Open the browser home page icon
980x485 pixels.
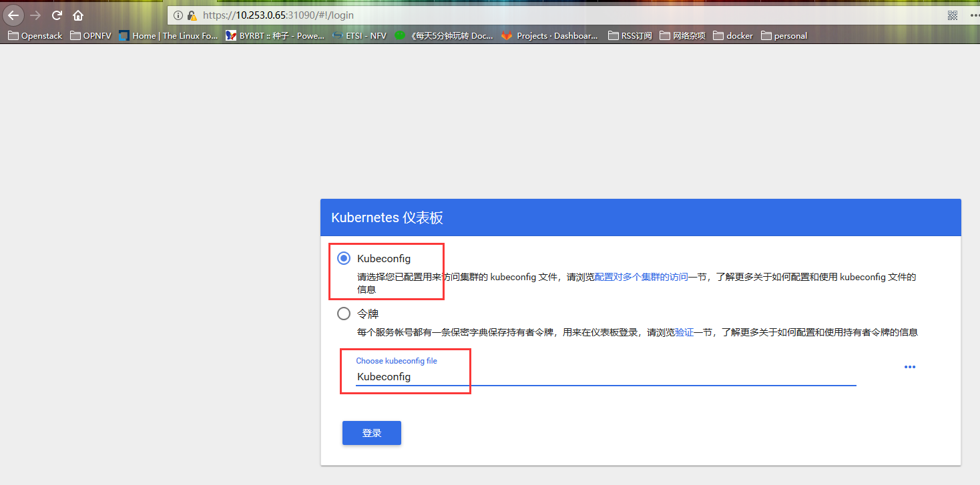point(78,15)
